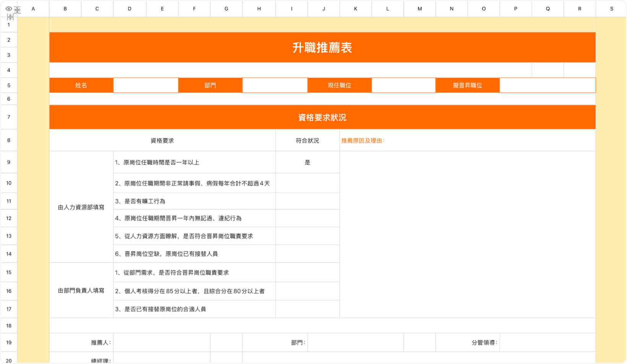
Task: Click the collapse-rows icon above row 1
Action: 10,17
